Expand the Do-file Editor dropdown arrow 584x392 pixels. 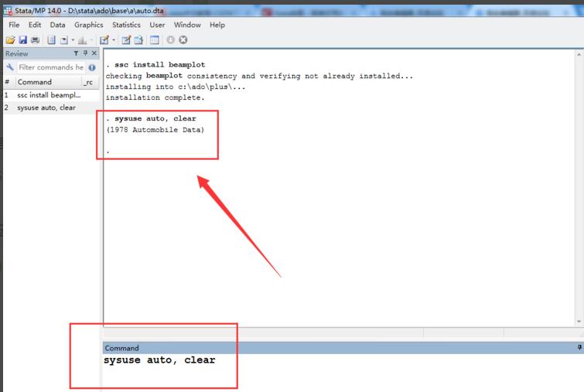pos(114,40)
